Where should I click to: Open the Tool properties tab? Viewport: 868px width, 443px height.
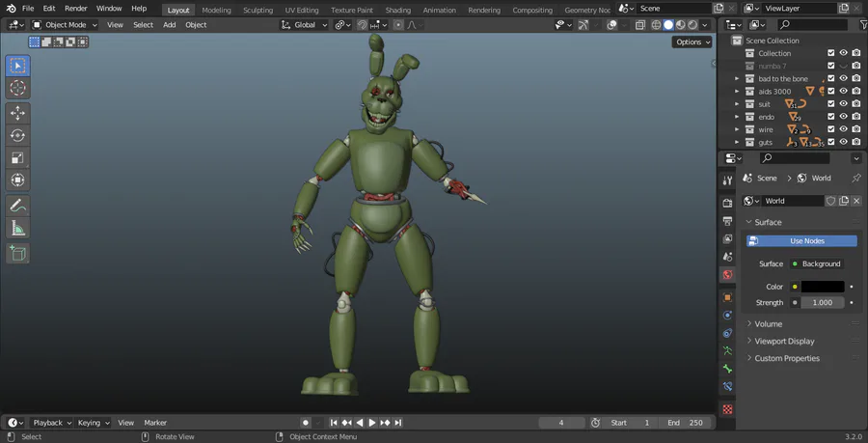727,180
